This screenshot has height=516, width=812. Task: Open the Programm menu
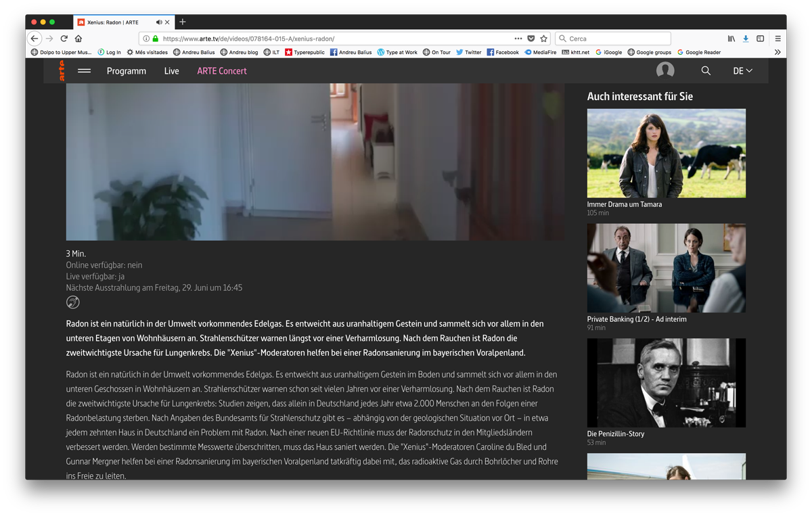pyautogui.click(x=127, y=70)
